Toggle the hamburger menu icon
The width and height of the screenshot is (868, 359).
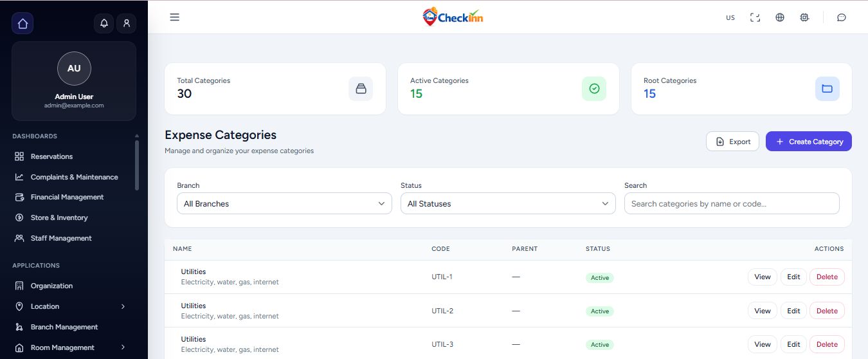point(174,17)
